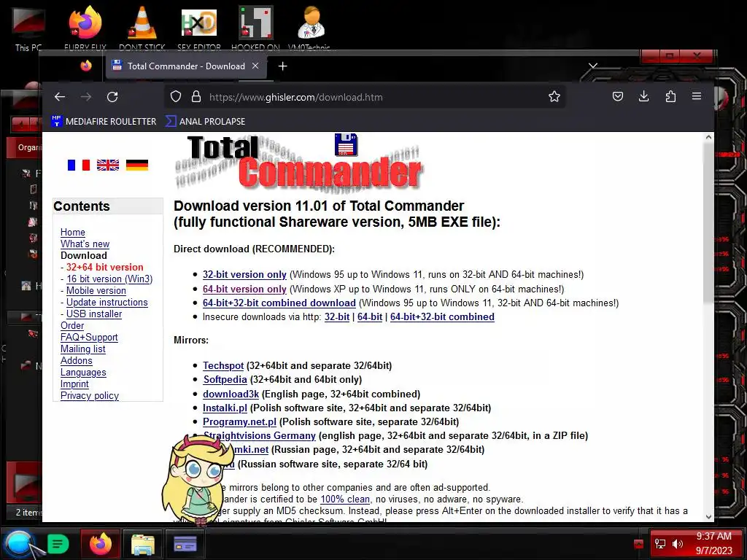
Task: Select the Total Commander - Download tab
Action: pyautogui.click(x=186, y=66)
